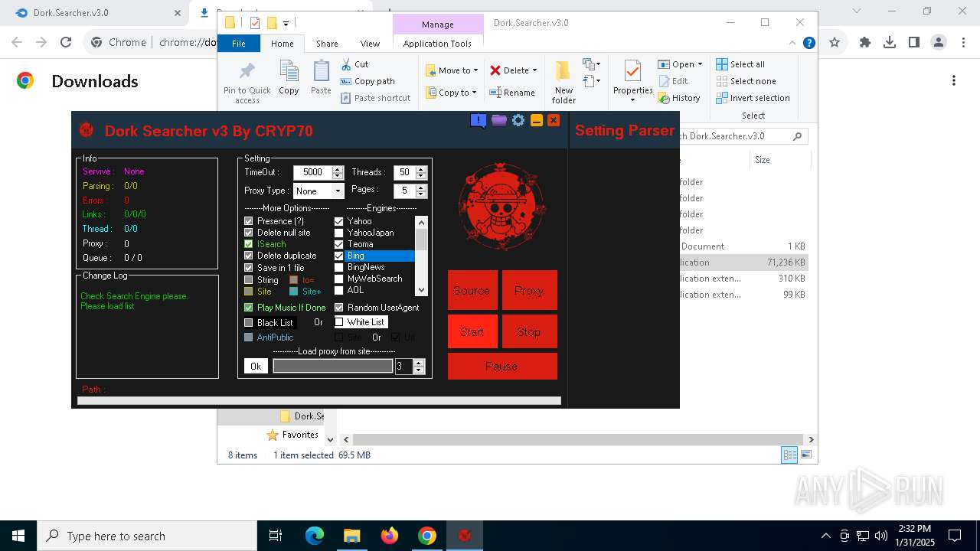980x551 pixels.
Task: Click Chrome Extensions puzzle icon
Action: [x=865, y=43]
